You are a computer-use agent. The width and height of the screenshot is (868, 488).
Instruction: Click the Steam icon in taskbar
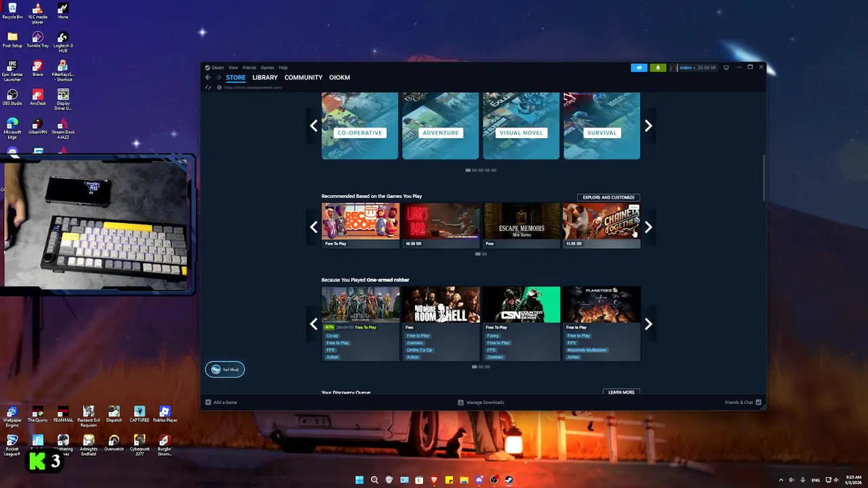[x=508, y=480]
